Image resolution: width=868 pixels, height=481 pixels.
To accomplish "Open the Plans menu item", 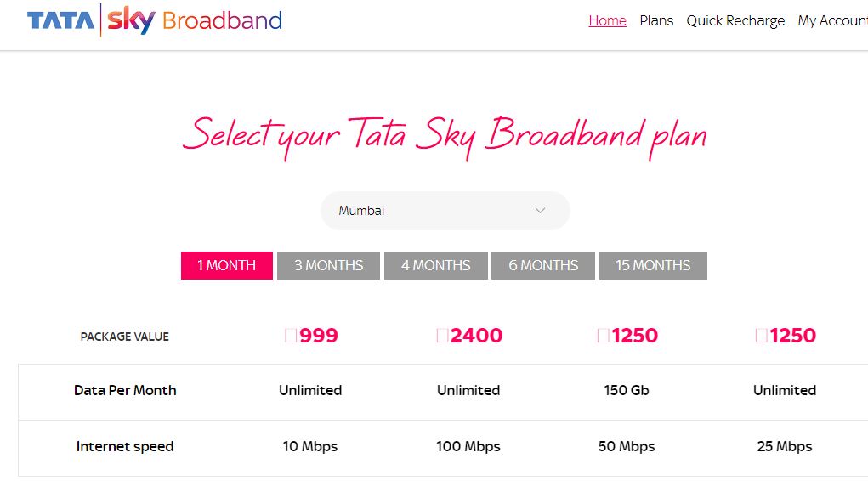I will 656,20.
